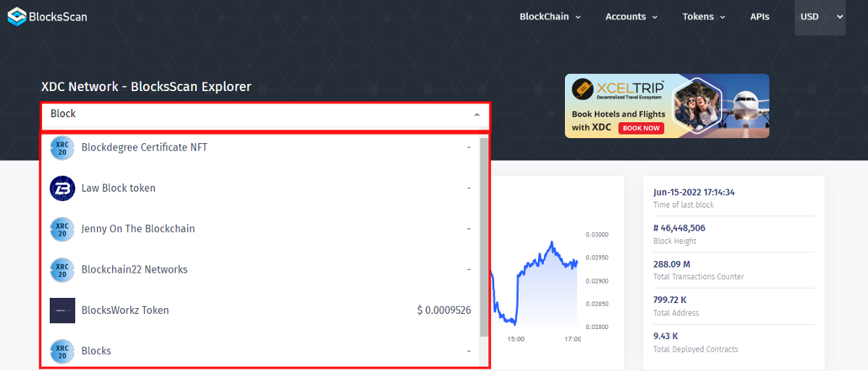Choose BlocksWorkz Token result

click(x=260, y=310)
